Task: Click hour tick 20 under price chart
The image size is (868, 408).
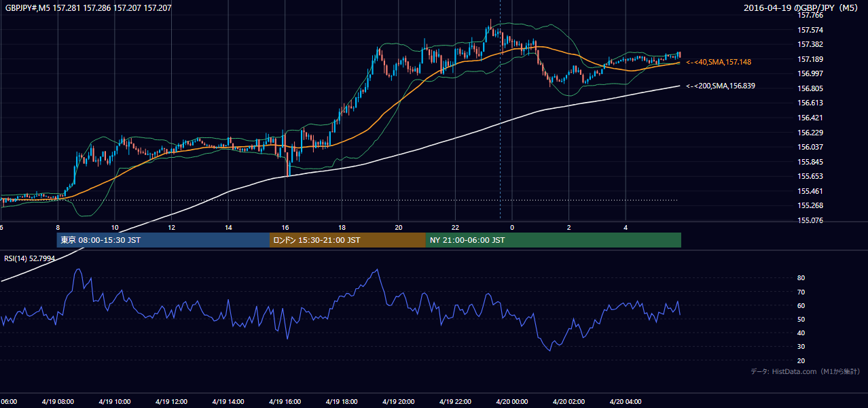Action: click(399, 228)
